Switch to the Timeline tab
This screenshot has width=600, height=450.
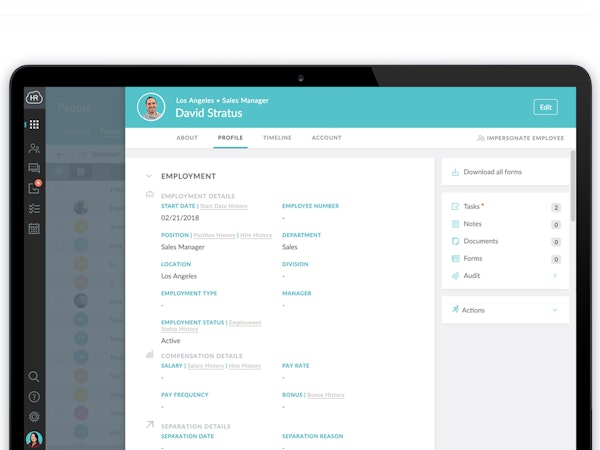(277, 138)
